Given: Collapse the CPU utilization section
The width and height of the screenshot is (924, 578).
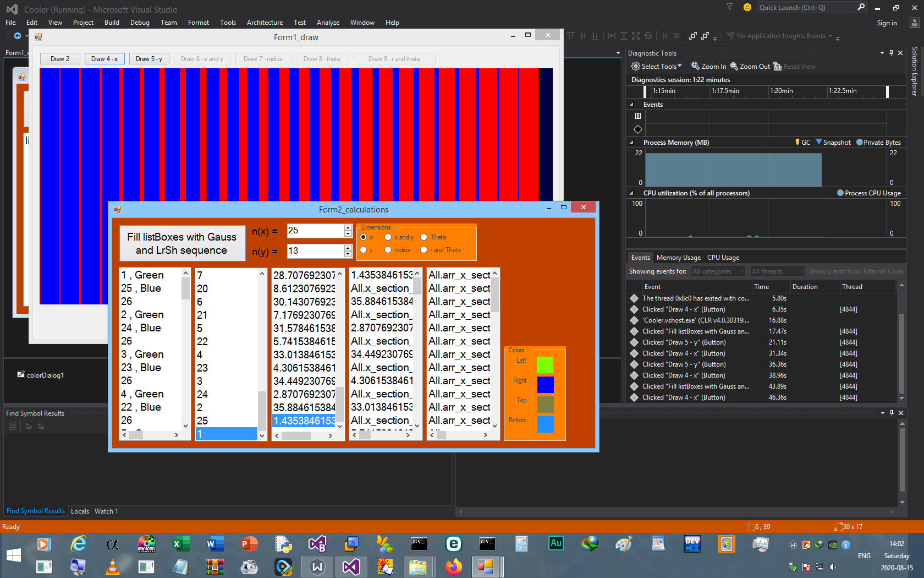Looking at the screenshot, I should (x=631, y=193).
